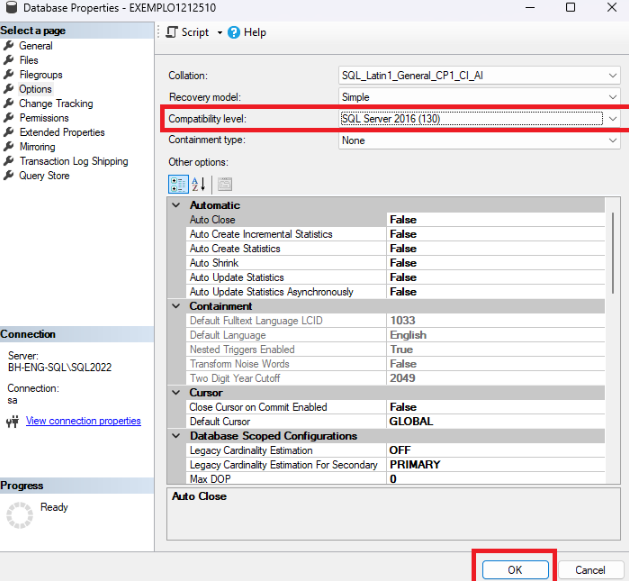Collapse the Automatic section
Viewport: 629px width, 581px height.
click(176, 205)
